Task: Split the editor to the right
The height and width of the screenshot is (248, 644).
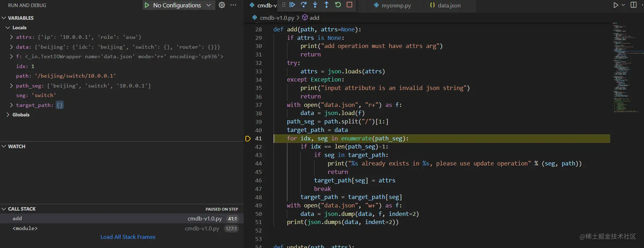Action: point(633,5)
